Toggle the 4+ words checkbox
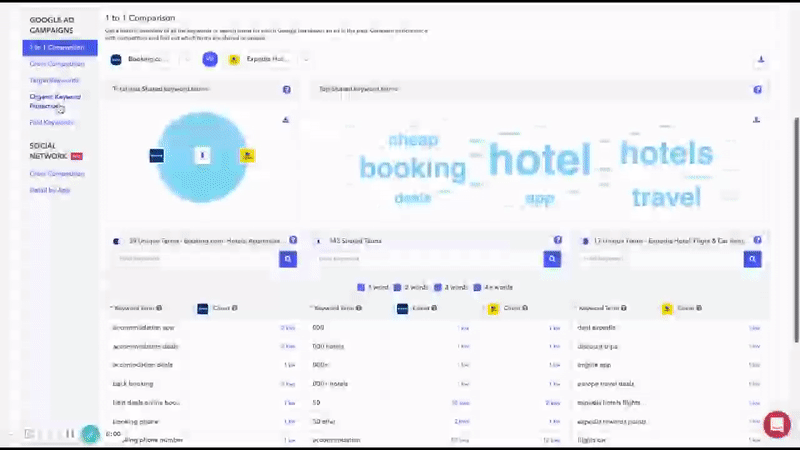Image resolution: width=800 pixels, height=450 pixels. click(477, 287)
